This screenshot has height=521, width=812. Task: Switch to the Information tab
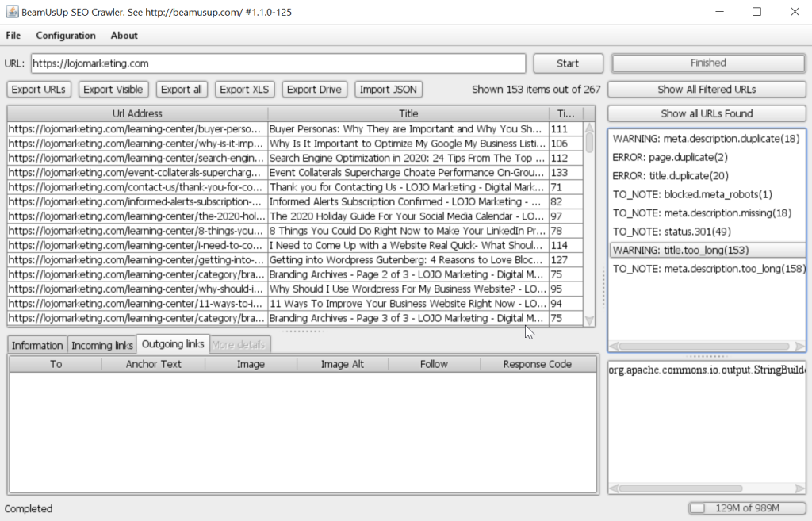pos(36,345)
